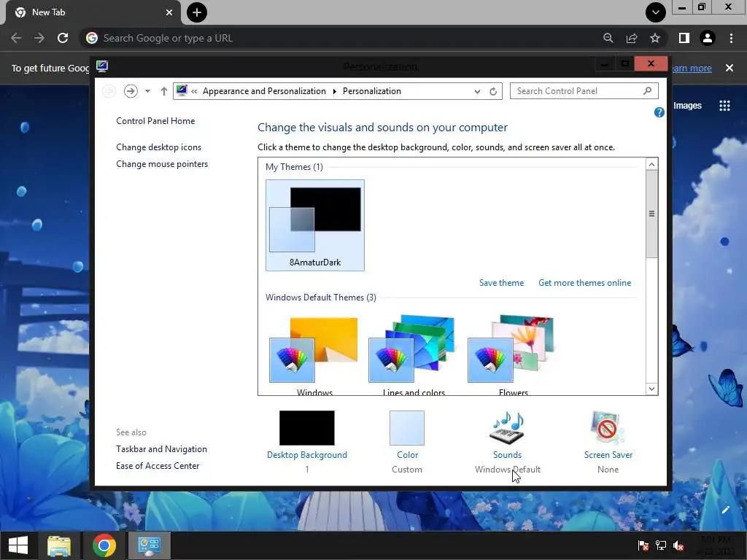This screenshot has height=560, width=747.
Task: Open Change desktop icons link
Action: point(158,147)
